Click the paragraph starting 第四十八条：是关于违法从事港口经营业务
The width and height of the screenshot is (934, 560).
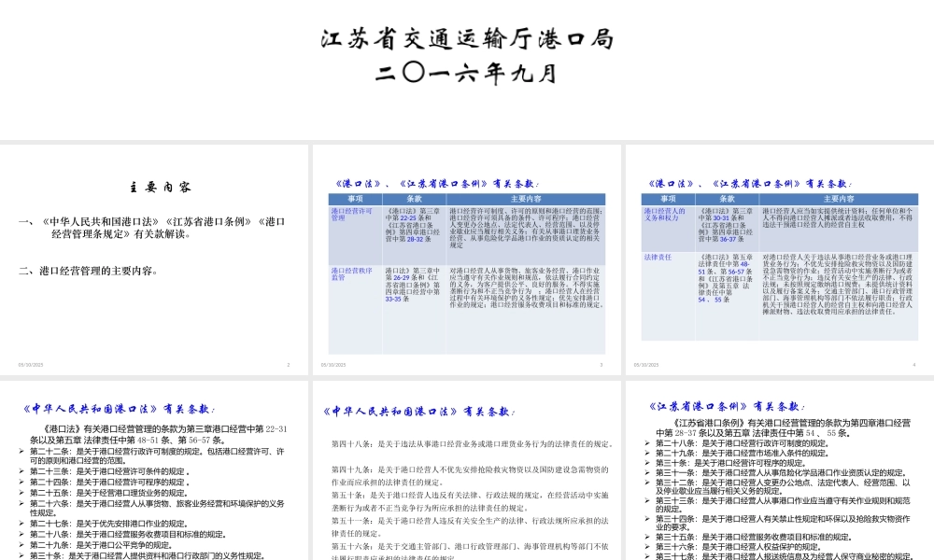(x=473, y=444)
